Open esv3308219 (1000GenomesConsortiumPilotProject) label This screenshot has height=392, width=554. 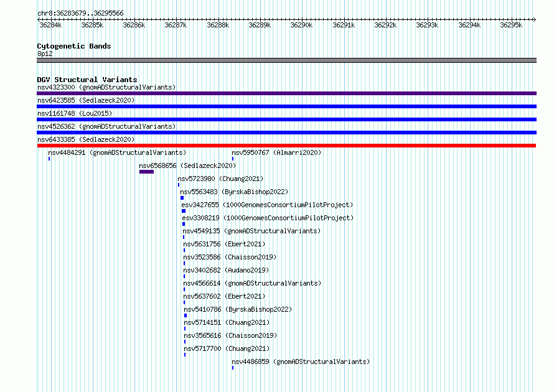[268, 218]
